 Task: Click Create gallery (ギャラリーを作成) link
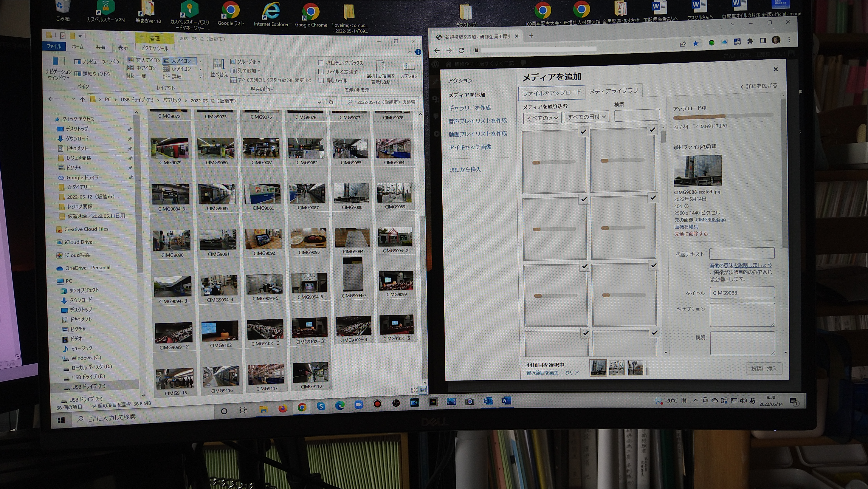[x=469, y=108]
